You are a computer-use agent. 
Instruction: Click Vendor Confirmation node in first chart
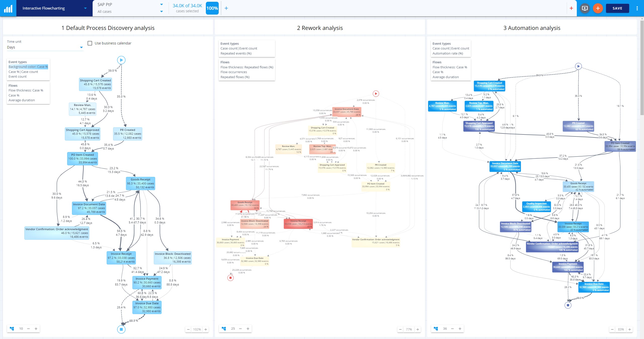click(57, 233)
